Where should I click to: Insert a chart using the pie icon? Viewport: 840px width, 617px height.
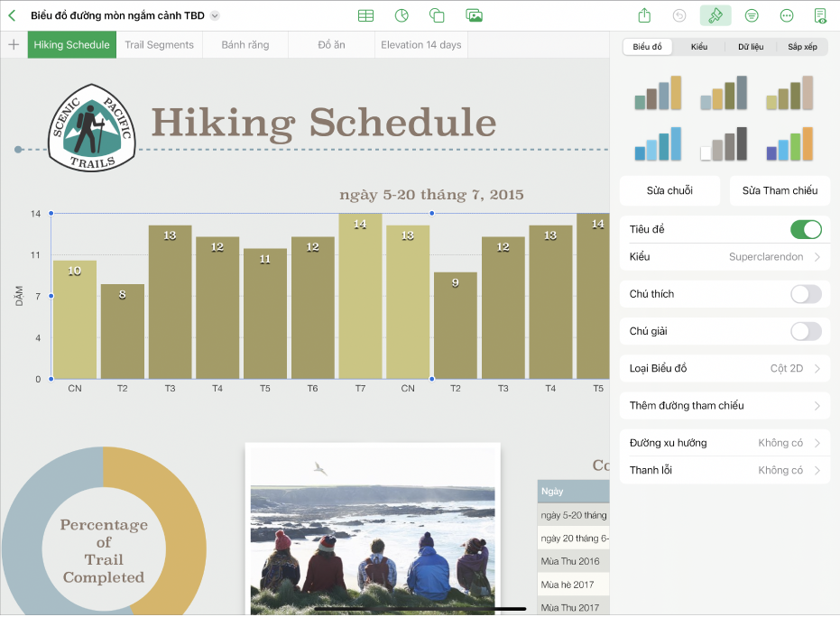click(402, 15)
